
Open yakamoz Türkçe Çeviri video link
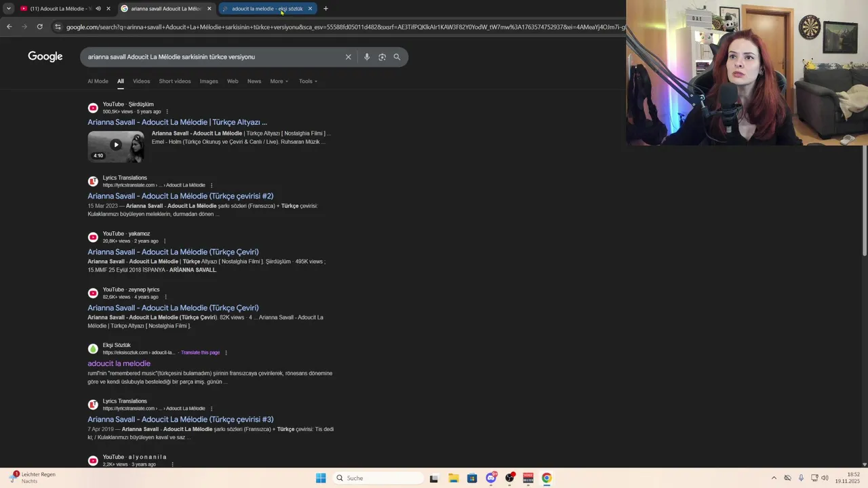173,252
